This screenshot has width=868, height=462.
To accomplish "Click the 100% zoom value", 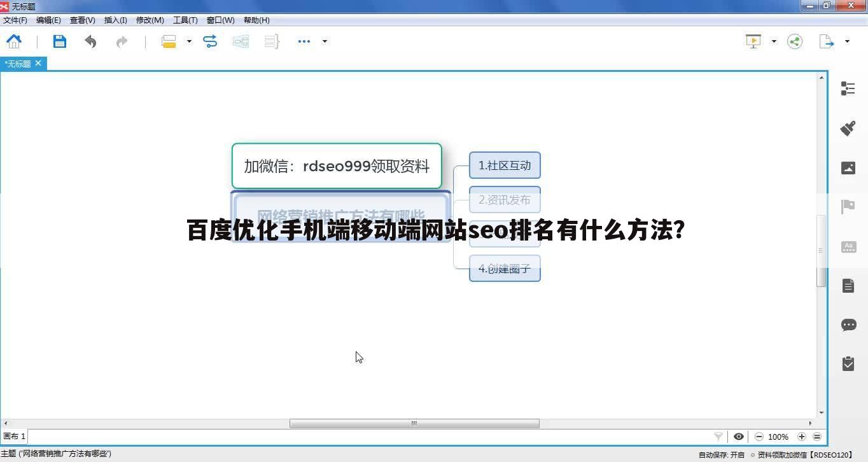I will point(778,437).
